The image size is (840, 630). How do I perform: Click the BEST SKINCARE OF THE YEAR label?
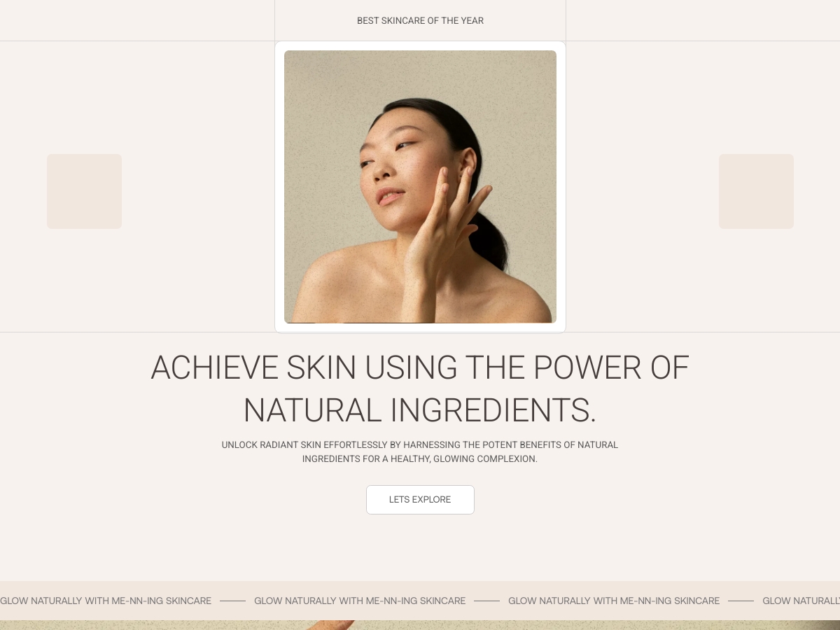(x=420, y=21)
